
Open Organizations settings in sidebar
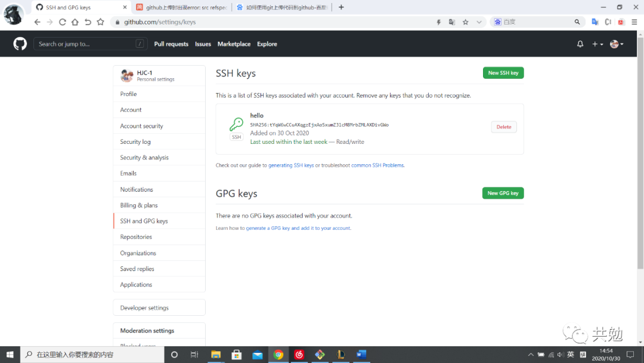click(159, 253)
